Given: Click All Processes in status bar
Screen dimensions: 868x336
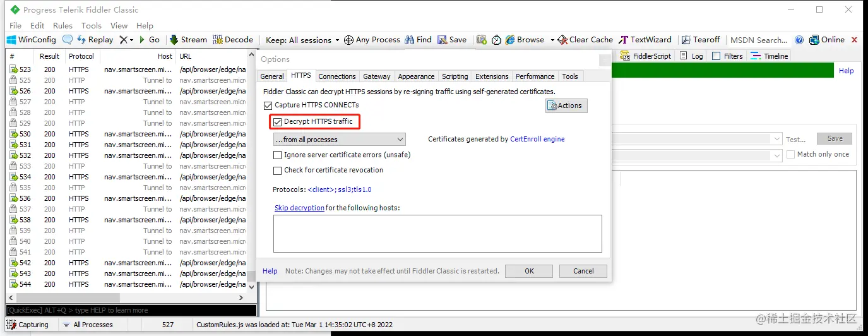Looking at the screenshot, I should pyautogui.click(x=87, y=325).
